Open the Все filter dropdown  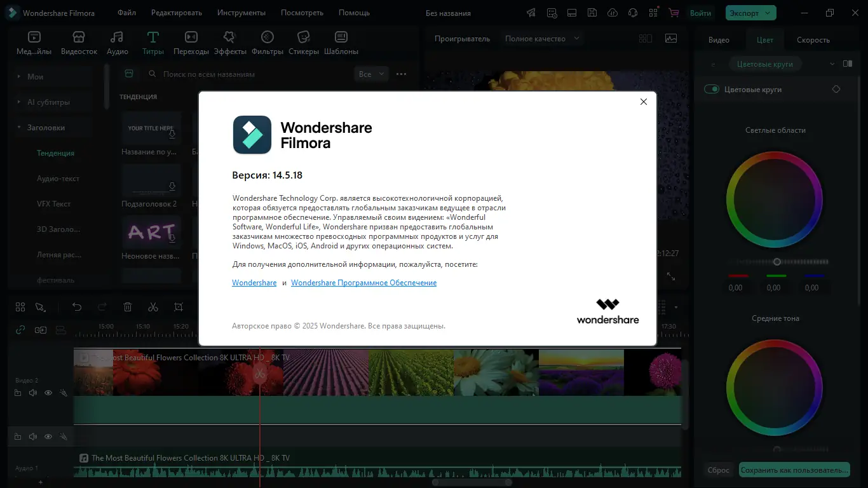pos(371,74)
